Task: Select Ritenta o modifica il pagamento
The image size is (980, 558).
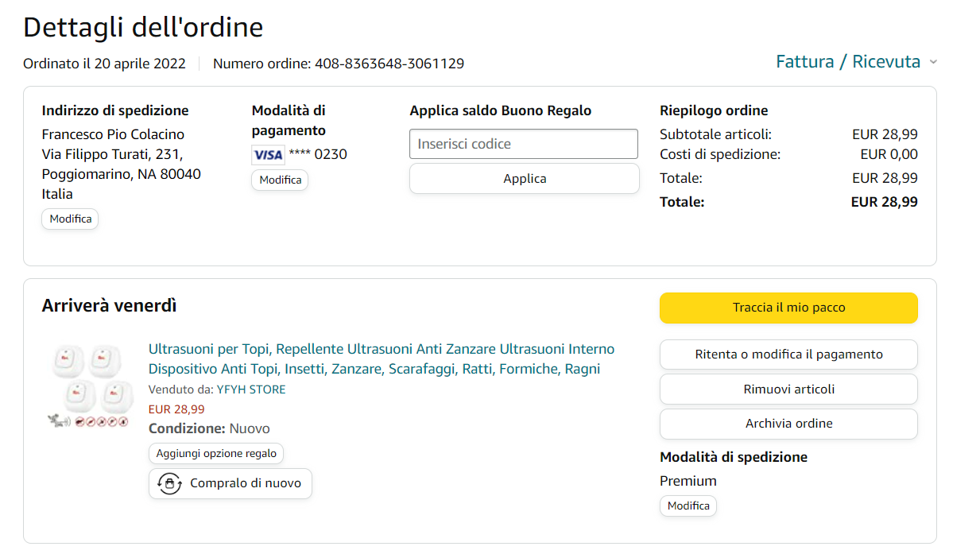Action: click(788, 355)
